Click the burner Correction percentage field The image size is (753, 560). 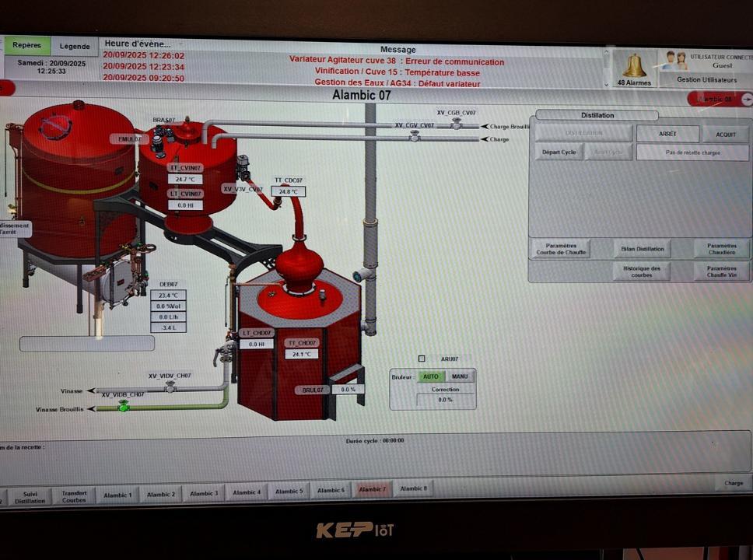(445, 400)
